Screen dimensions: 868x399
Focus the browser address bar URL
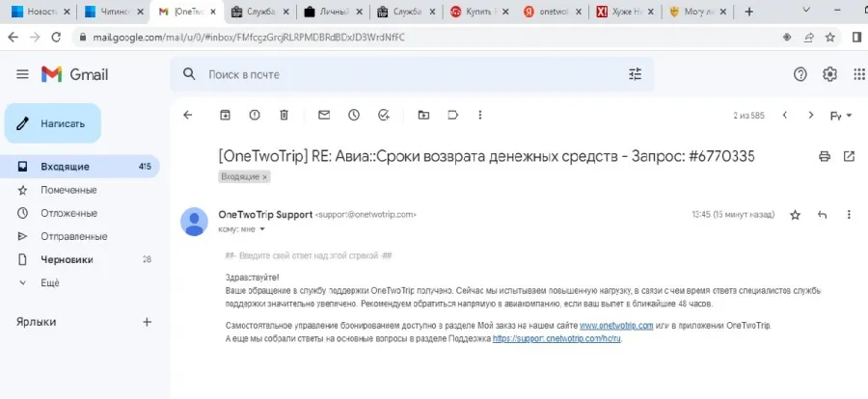(x=249, y=37)
